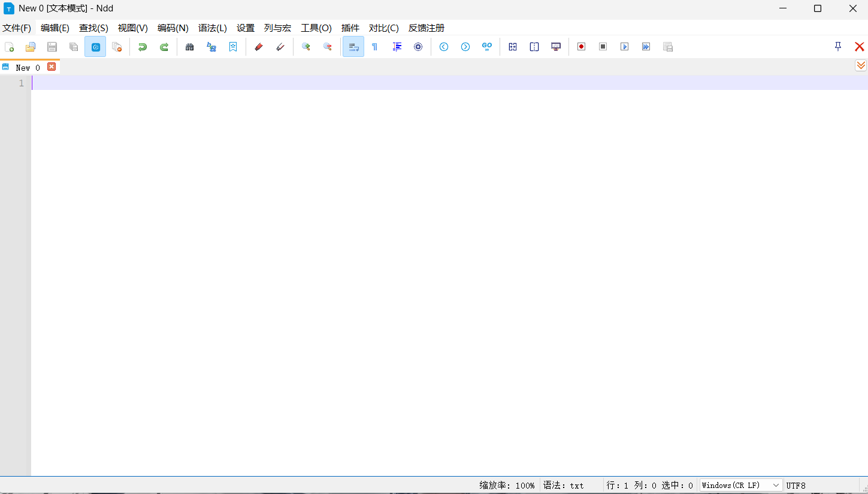Screen dimensions: 868x494
Task: Play the recorded macro icon
Action: (x=624, y=46)
